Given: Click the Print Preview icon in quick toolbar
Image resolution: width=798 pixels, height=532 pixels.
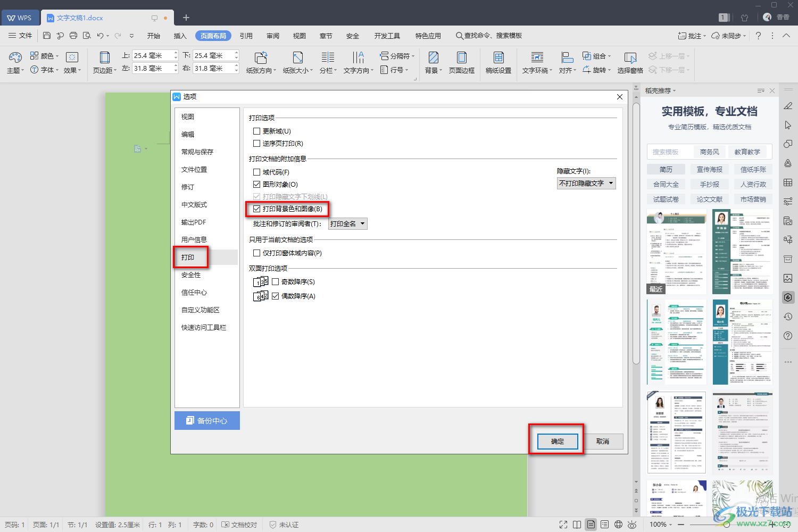Looking at the screenshot, I should pos(87,36).
